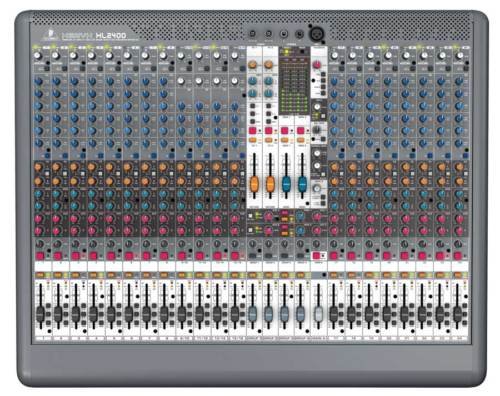Move the channel 1 fader
This screenshot has width=500, height=396.
tap(40, 315)
